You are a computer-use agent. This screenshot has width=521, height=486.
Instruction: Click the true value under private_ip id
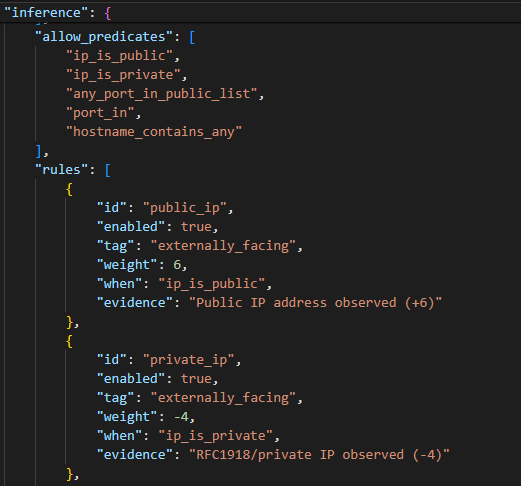pyautogui.click(x=196, y=379)
